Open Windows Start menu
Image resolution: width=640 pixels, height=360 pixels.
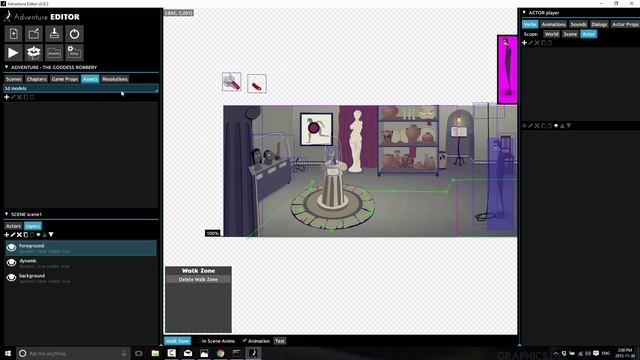coord(8,353)
